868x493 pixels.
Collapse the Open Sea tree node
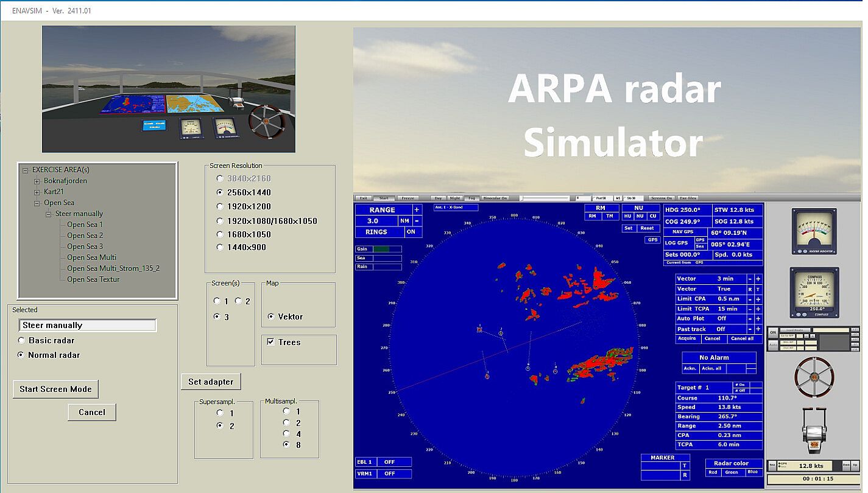(x=37, y=203)
